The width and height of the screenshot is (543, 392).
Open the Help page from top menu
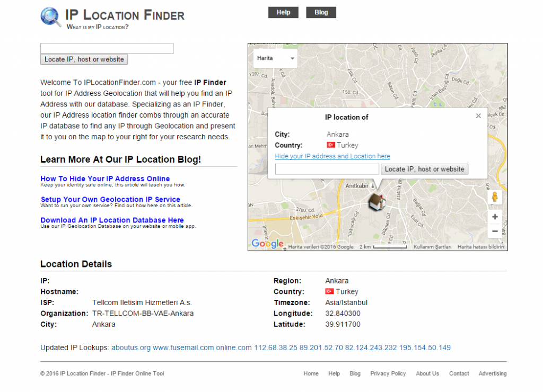point(283,12)
